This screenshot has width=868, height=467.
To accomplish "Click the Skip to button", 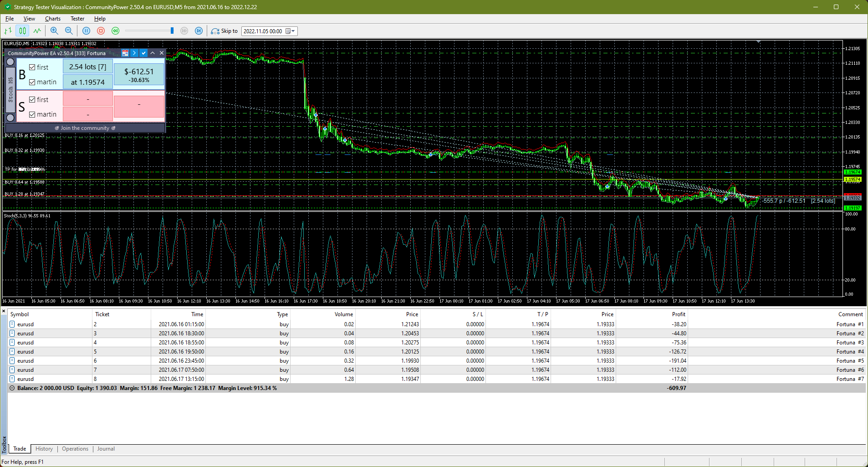I will (x=225, y=31).
